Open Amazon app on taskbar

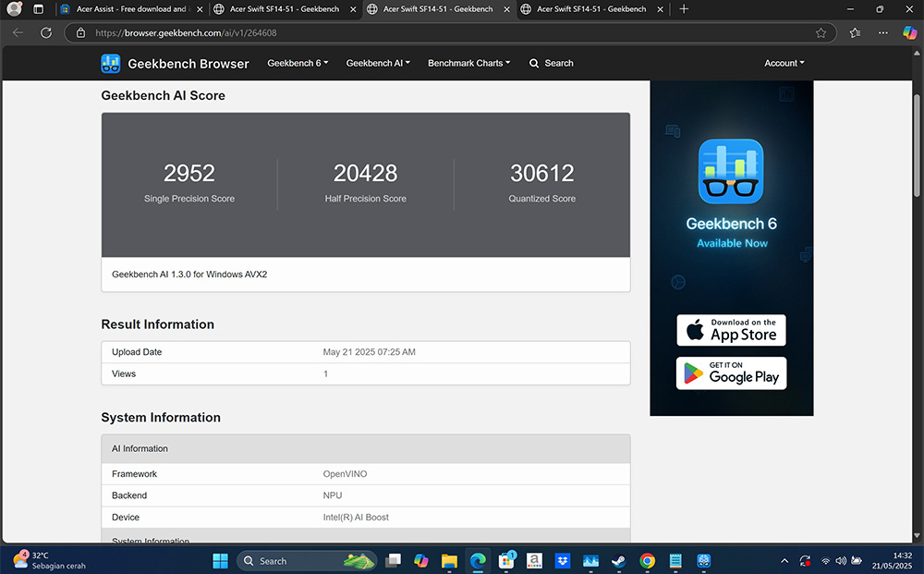click(534, 561)
